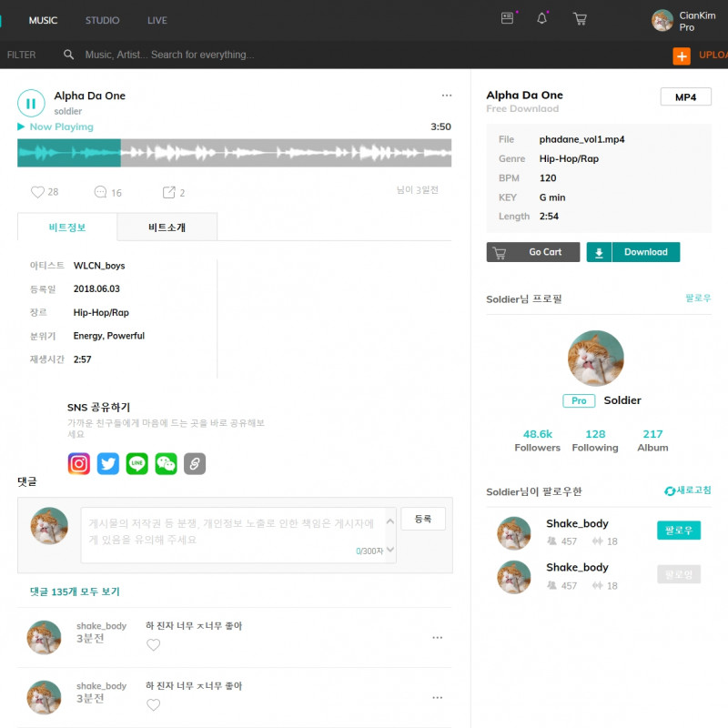Screen dimensions: 728x728
Task: Open the STUDIO menu item
Action: (102, 20)
